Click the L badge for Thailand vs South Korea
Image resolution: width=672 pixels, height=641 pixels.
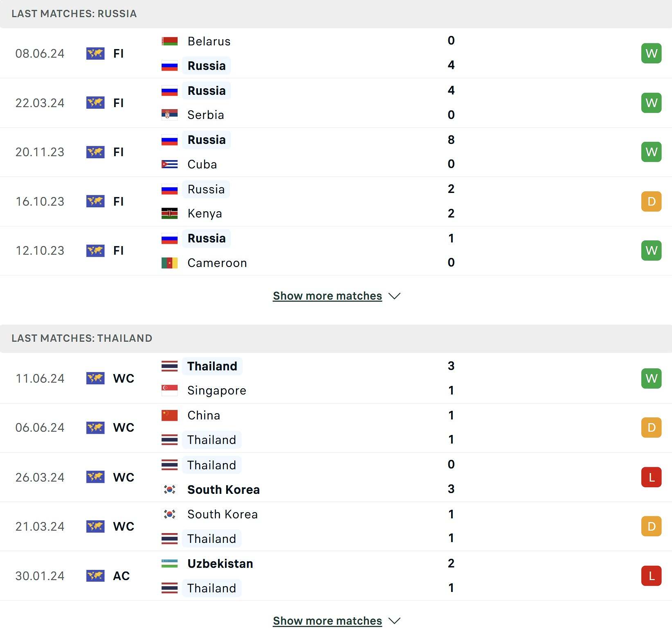(651, 477)
